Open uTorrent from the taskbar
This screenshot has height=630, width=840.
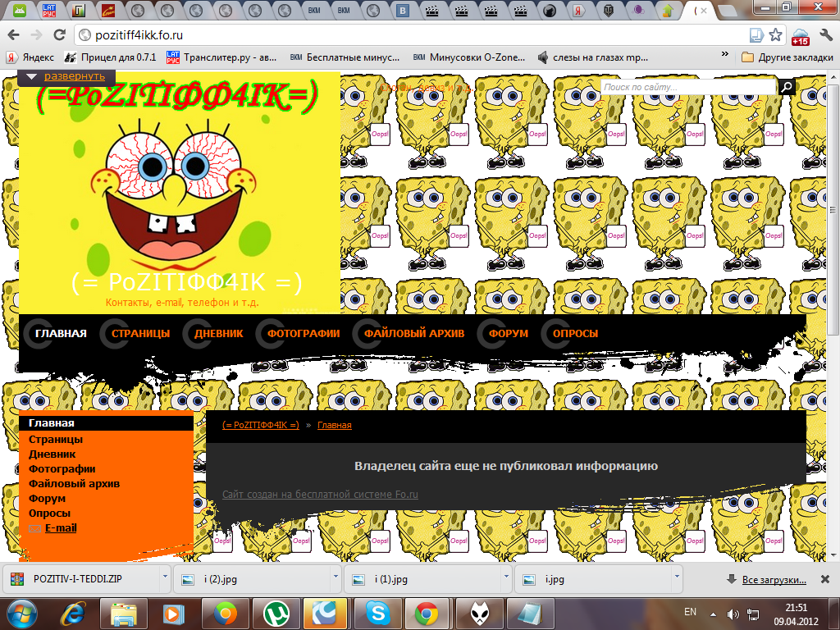pyautogui.click(x=277, y=614)
